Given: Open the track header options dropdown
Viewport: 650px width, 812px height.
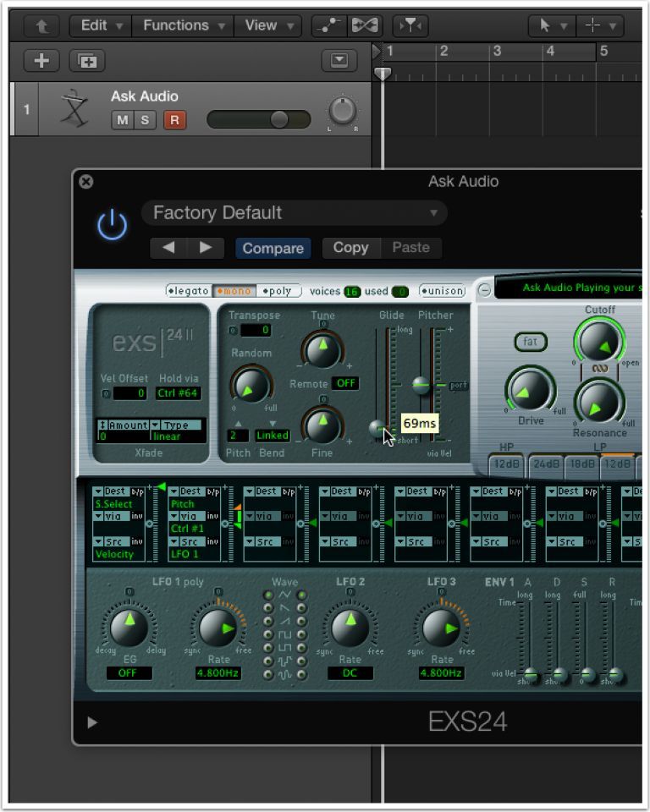Looking at the screenshot, I should click(x=339, y=61).
